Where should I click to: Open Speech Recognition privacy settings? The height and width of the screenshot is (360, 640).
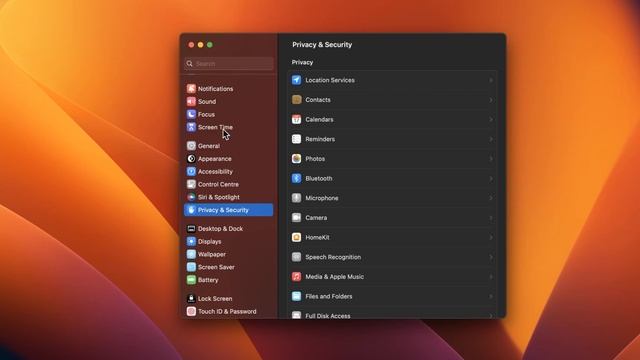pyautogui.click(x=393, y=257)
